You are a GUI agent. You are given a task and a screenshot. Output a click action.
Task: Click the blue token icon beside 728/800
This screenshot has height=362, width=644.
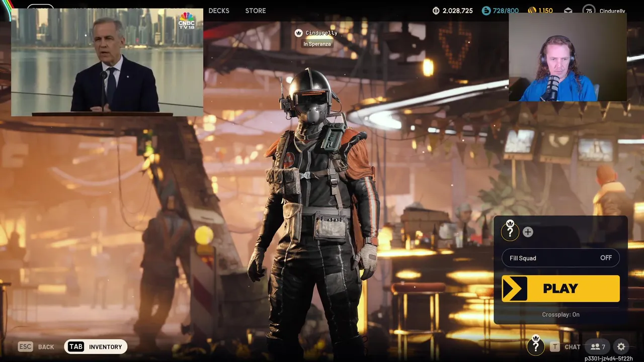486,11
